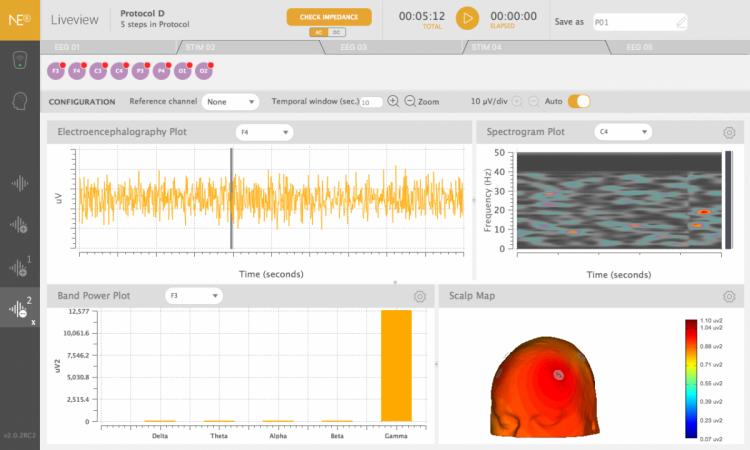Select the F3 electrode channel badge
This screenshot has width=750, height=450.
pos(56,71)
